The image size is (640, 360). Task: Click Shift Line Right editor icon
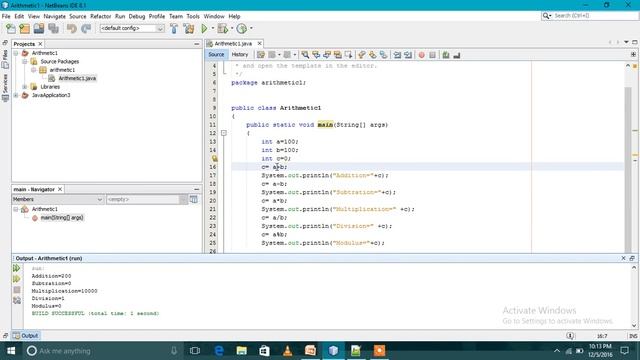click(x=408, y=55)
